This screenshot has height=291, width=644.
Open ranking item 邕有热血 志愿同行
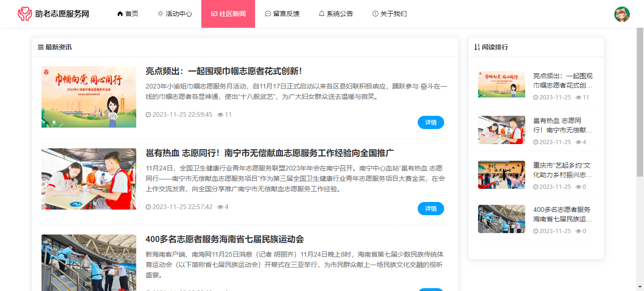click(562, 125)
